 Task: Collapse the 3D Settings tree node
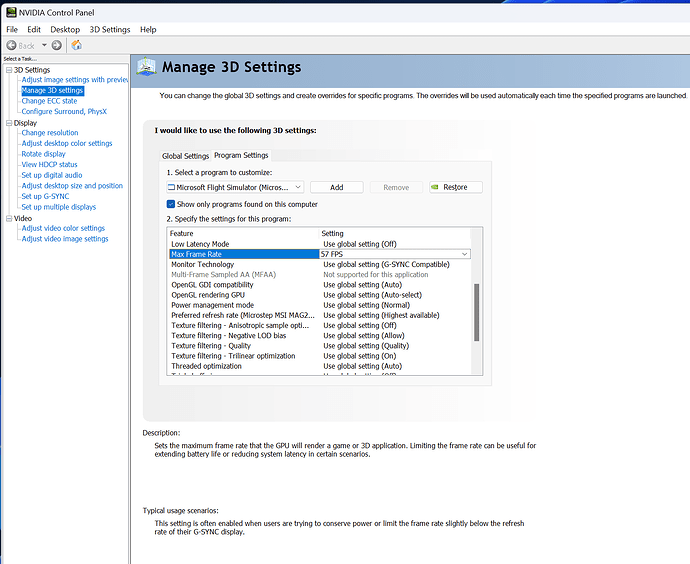[x=9, y=70]
